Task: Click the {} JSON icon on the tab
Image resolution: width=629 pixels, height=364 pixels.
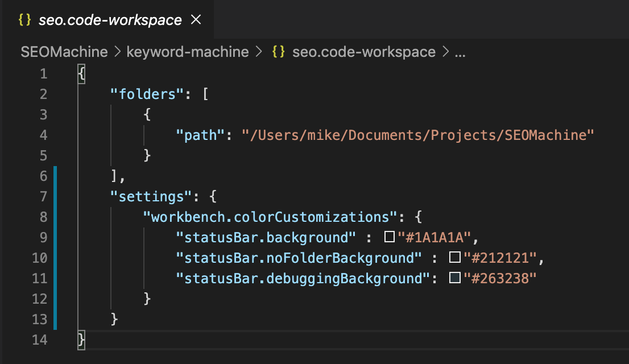Action: click(x=24, y=19)
